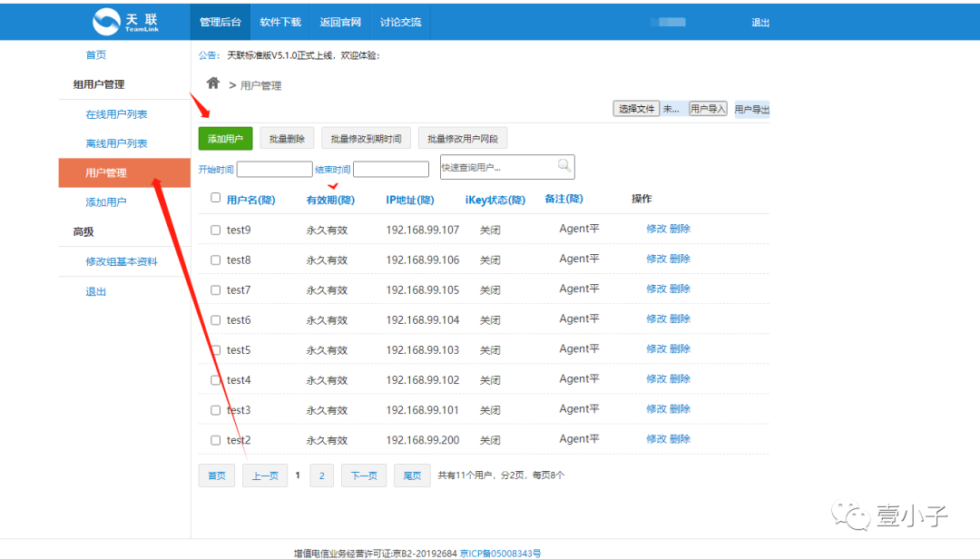Viewport: 980px width, 559px height.
Task: Click the 用户导入 button
Action: 708,109
